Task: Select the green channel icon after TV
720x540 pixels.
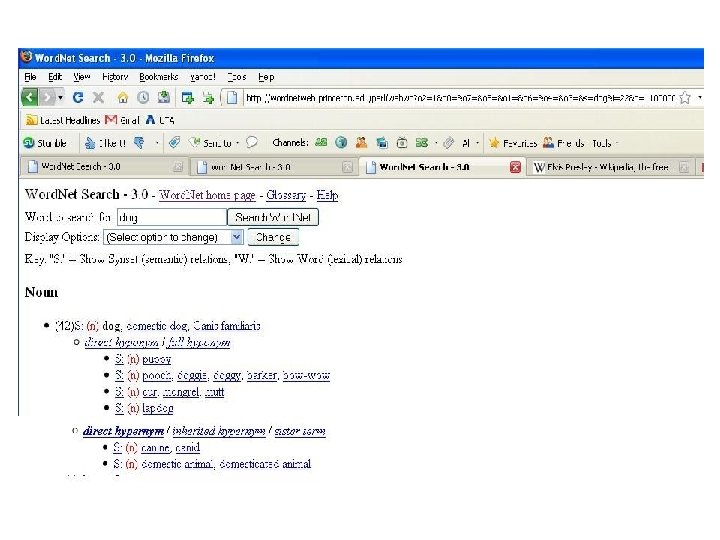Action: (422, 143)
